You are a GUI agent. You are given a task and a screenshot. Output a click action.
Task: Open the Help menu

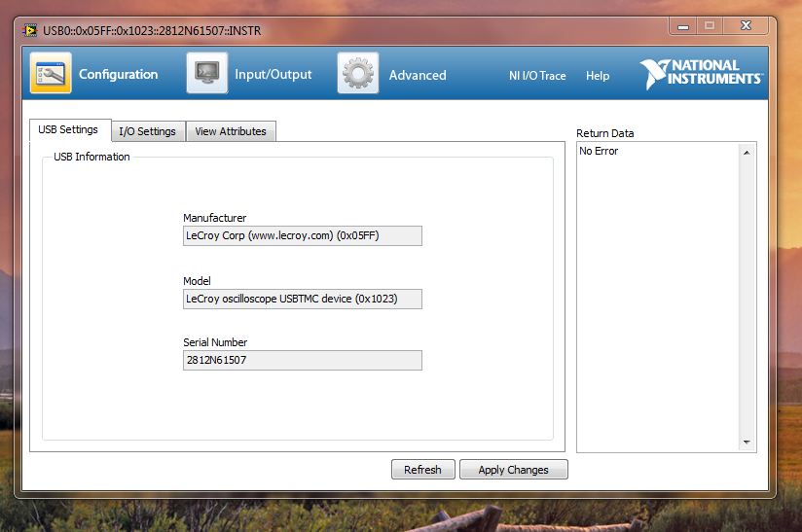point(598,76)
